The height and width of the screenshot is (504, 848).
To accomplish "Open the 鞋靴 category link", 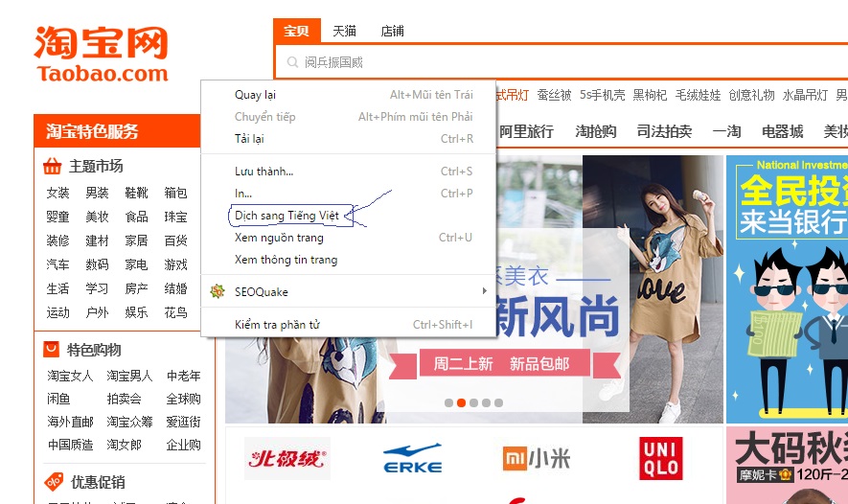I will pyautogui.click(x=136, y=193).
